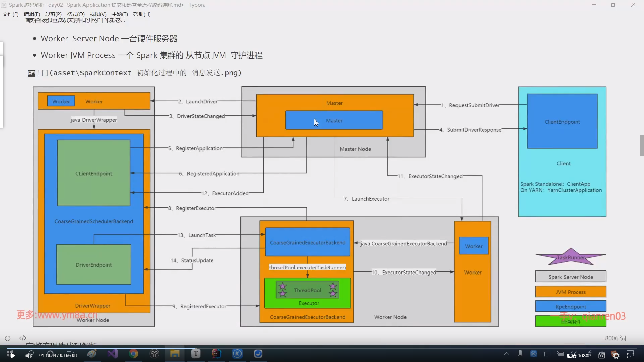Open the IntelliJ IDEA taskbar icon

point(216,354)
